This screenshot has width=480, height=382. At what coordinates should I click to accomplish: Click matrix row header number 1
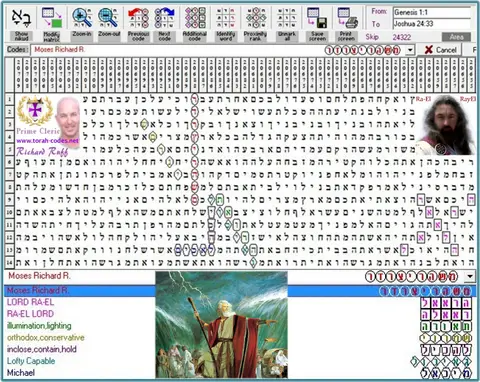(9, 99)
